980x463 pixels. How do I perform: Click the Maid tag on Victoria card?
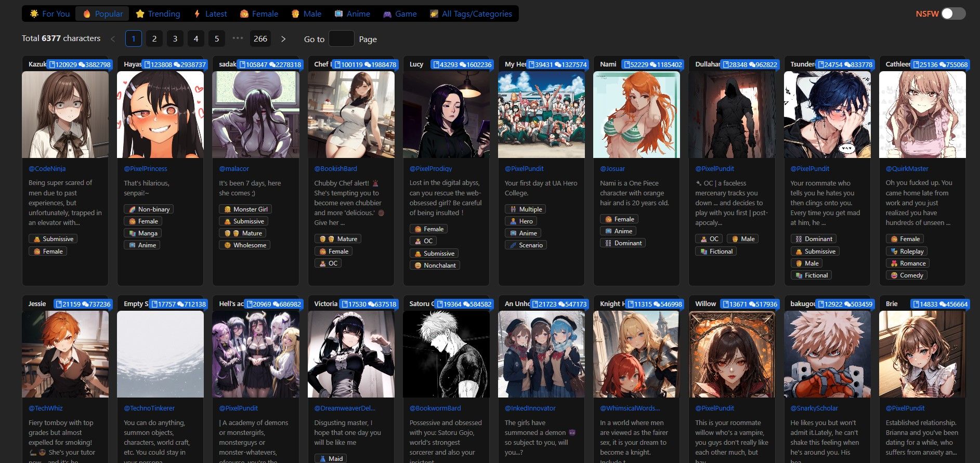(331, 458)
